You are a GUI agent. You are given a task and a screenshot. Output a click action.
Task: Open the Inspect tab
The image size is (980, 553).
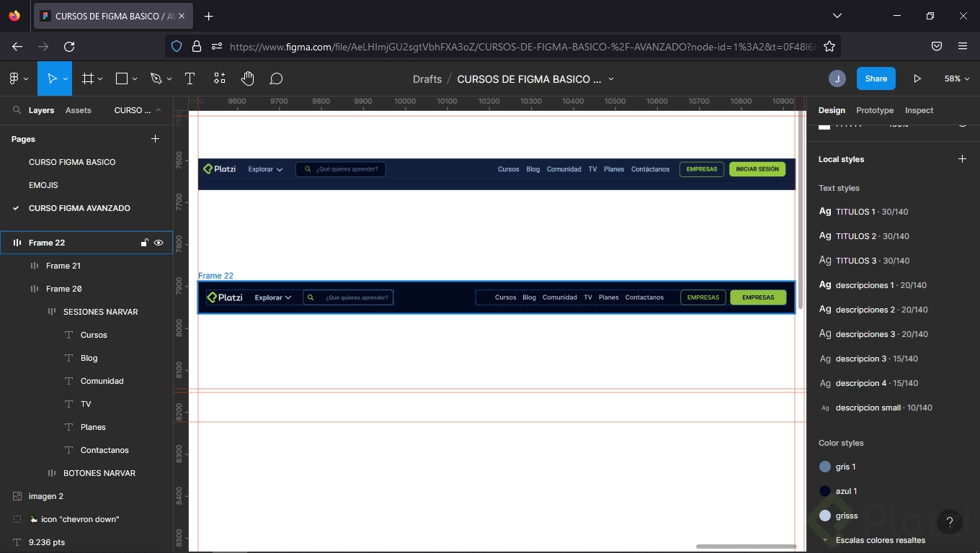pos(919,110)
